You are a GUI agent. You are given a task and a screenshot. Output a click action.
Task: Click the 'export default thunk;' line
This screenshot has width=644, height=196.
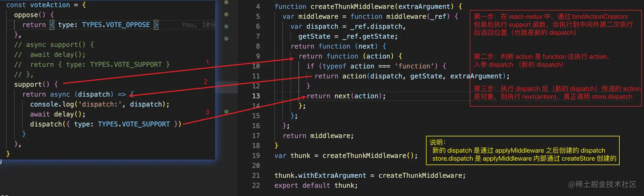316,185
